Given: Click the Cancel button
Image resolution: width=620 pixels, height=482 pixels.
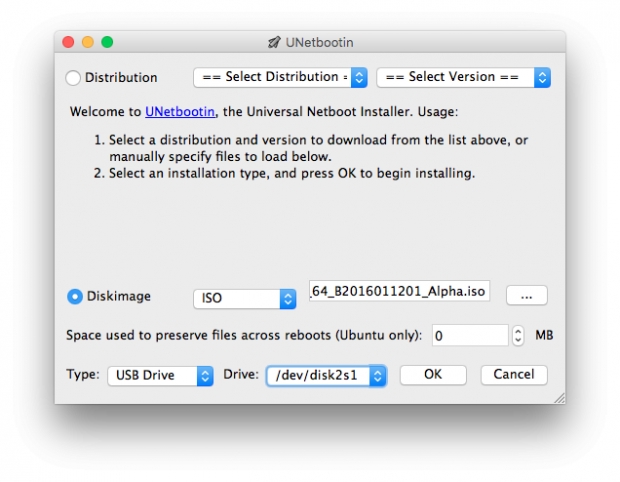Looking at the screenshot, I should (514, 374).
